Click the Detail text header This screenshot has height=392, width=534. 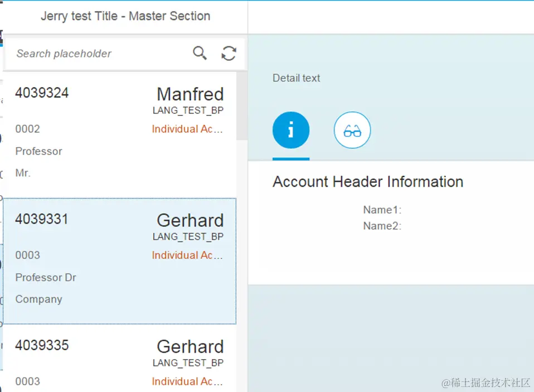click(296, 78)
